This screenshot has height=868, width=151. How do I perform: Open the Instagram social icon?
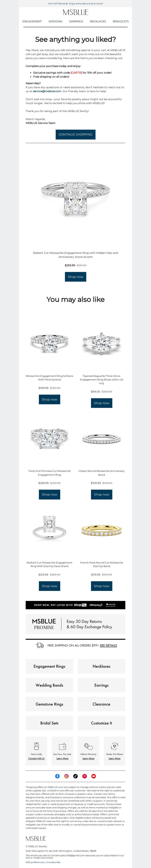tap(67, 776)
